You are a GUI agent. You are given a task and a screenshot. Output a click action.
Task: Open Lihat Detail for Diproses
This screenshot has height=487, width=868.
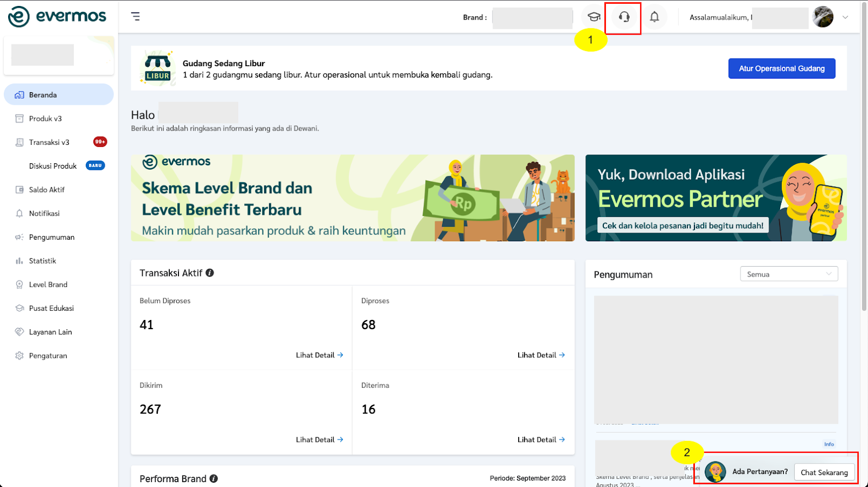click(541, 355)
